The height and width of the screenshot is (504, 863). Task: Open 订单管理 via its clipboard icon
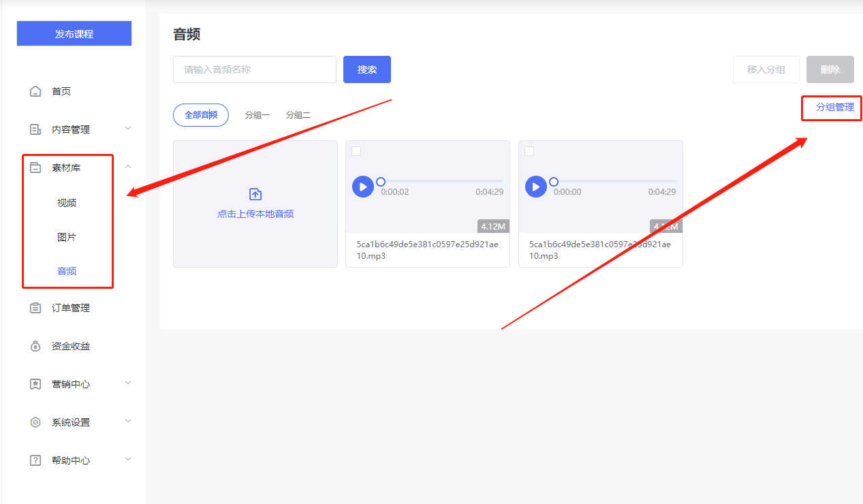point(35,308)
